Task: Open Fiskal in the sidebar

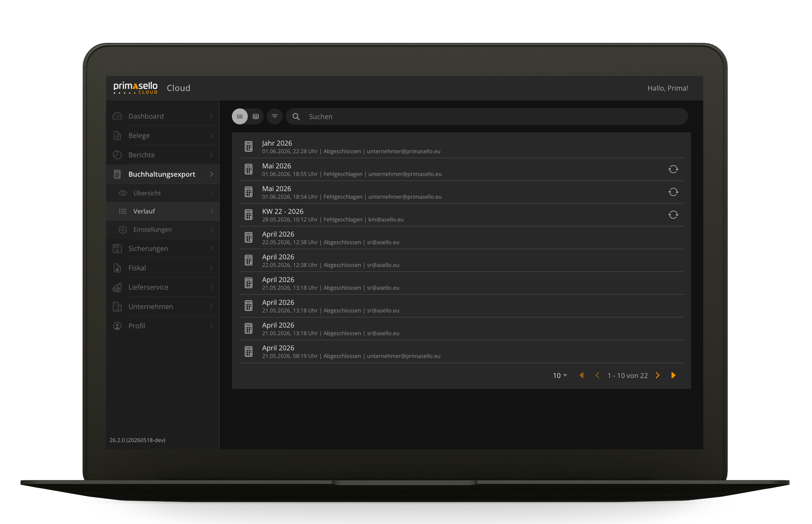Action: (163, 268)
